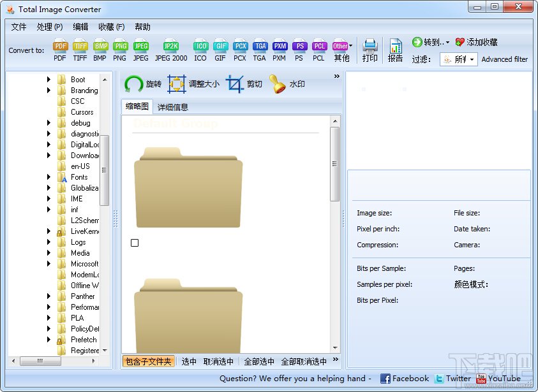Screen dimensions: 538x392
Task: Select the Cursors folder in tree
Action: (82, 112)
